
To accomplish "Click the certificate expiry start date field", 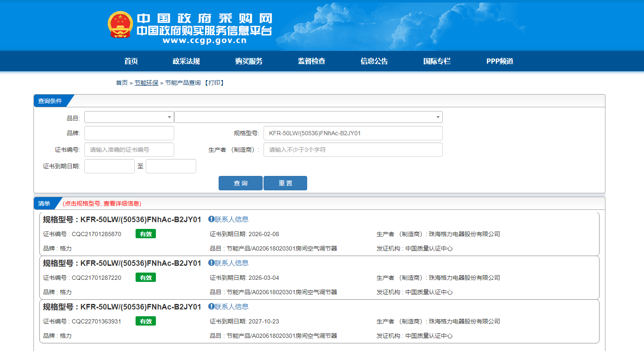I will pos(109,166).
